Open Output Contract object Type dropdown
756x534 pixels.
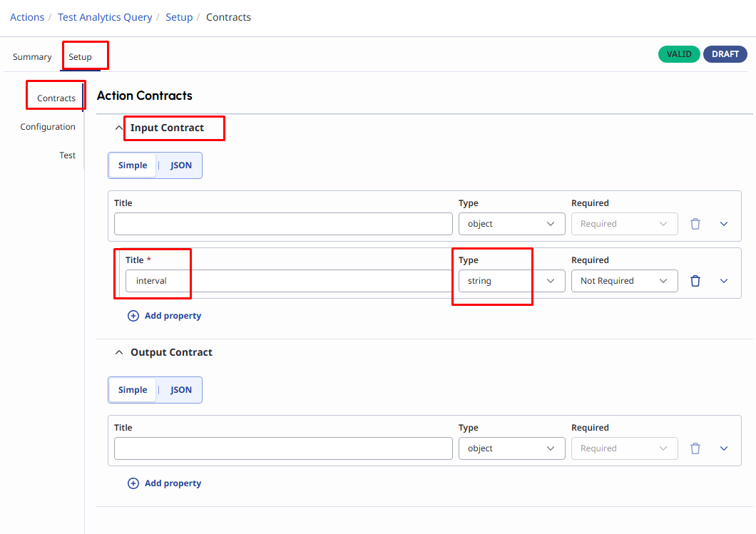click(x=511, y=448)
